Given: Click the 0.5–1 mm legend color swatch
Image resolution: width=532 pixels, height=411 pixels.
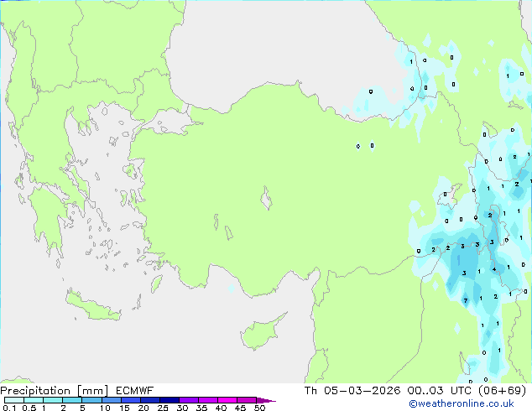Looking at the screenshot, I should [34, 400].
